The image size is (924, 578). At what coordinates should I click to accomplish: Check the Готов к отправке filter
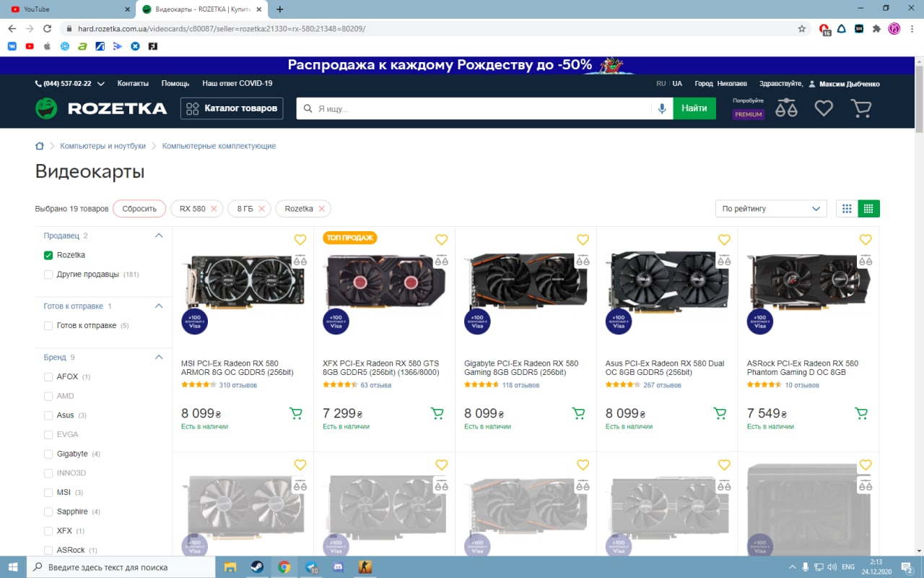point(48,326)
